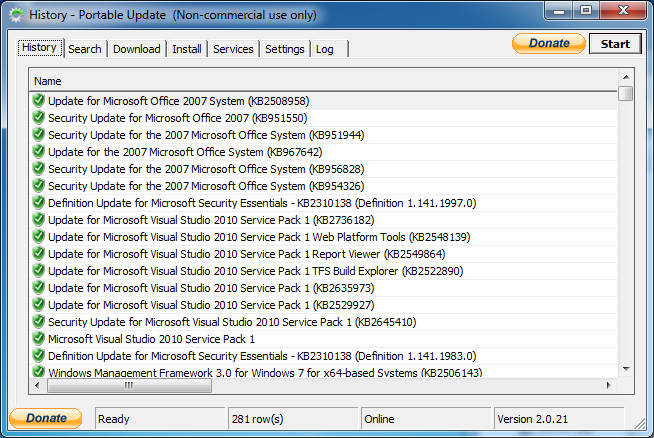654x438 pixels.
Task: Click the window resize grip in status bar
Action: pos(639,423)
